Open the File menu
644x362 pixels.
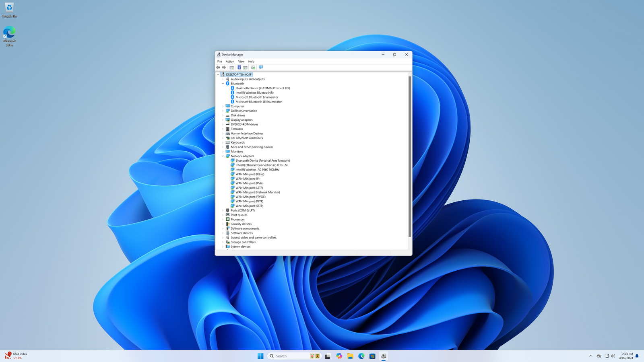tap(220, 62)
